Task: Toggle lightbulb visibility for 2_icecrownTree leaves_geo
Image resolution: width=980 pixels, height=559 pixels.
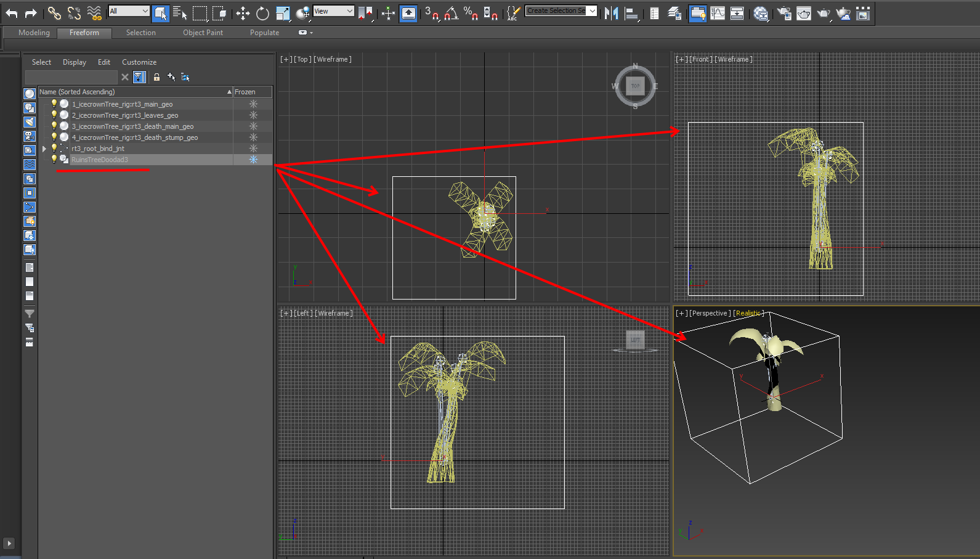Action: (54, 115)
